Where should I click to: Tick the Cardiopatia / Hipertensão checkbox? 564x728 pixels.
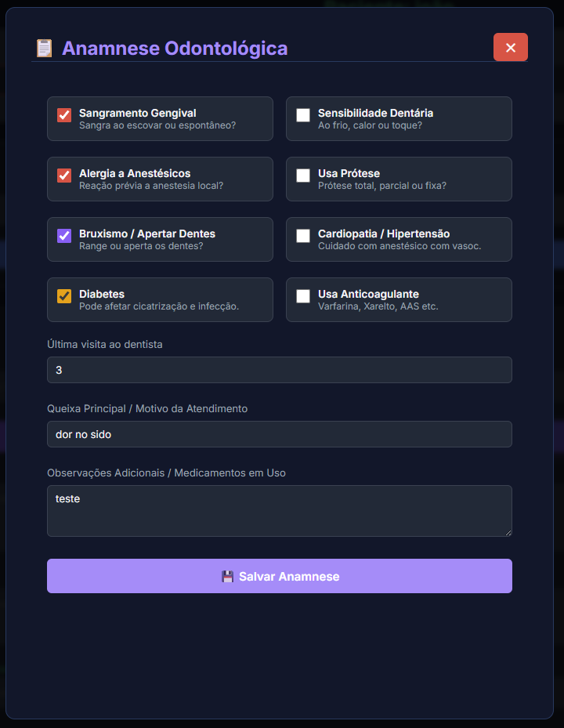click(x=303, y=236)
